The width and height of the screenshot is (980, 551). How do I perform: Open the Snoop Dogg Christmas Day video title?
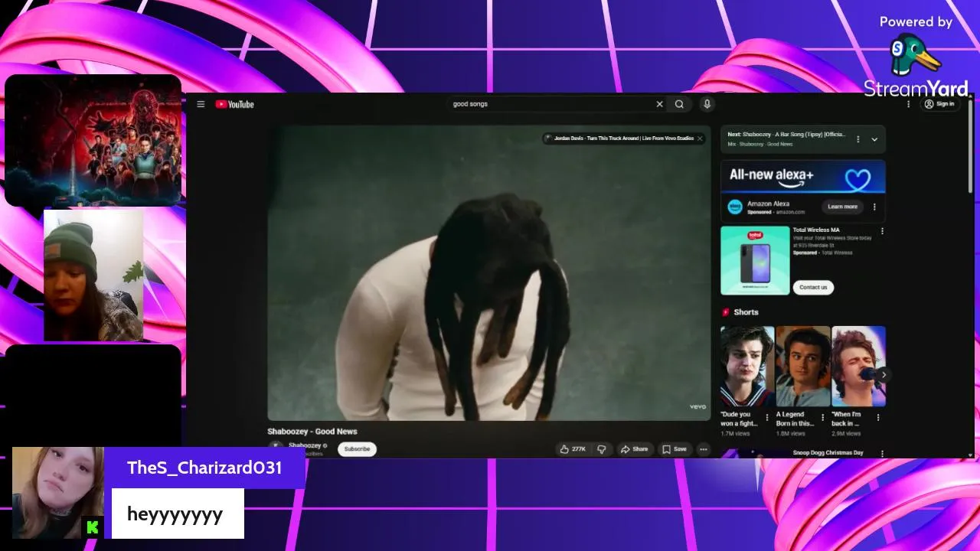point(828,453)
